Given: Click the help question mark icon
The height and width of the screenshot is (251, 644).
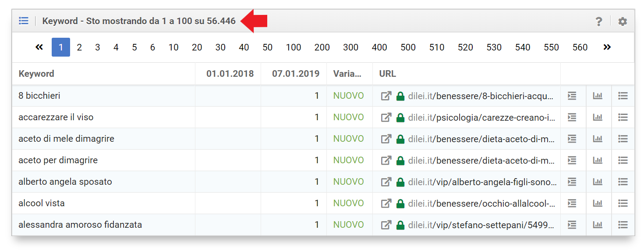Looking at the screenshot, I should coord(599,21).
